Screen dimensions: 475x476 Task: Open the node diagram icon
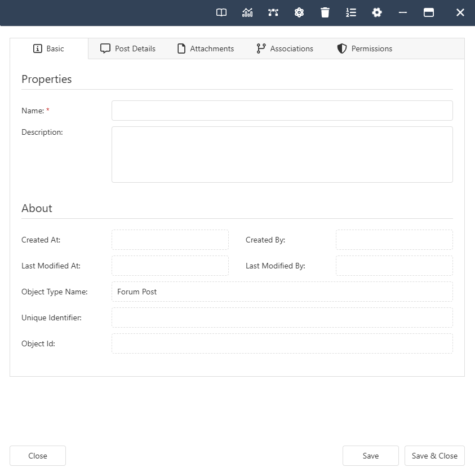pos(273,12)
